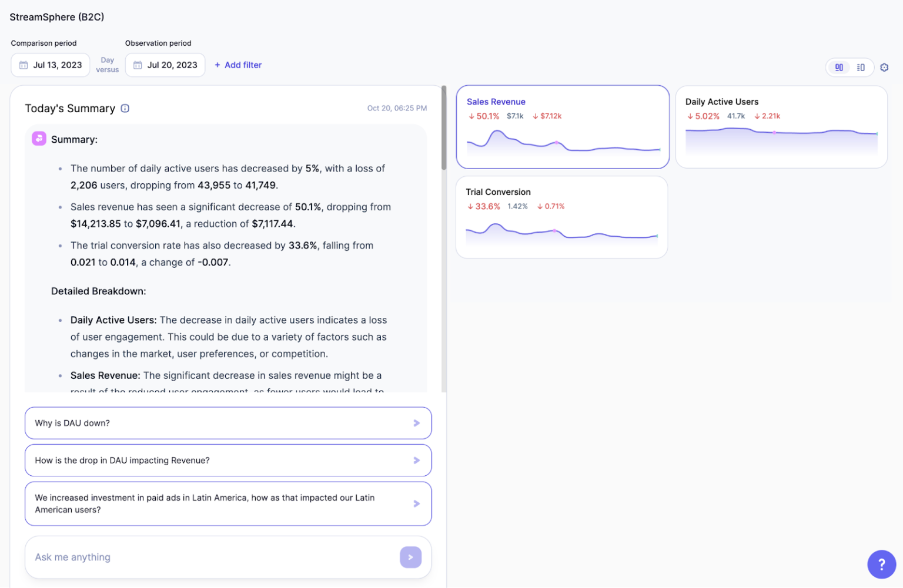
Task: Click the Trial Conversion sparkline chart
Action: click(x=562, y=233)
